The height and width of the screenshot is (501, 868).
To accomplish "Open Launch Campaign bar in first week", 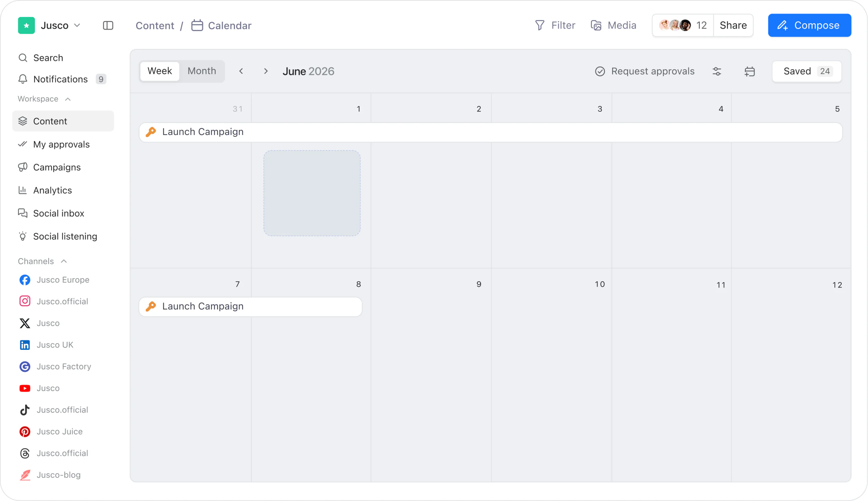I will click(x=491, y=132).
